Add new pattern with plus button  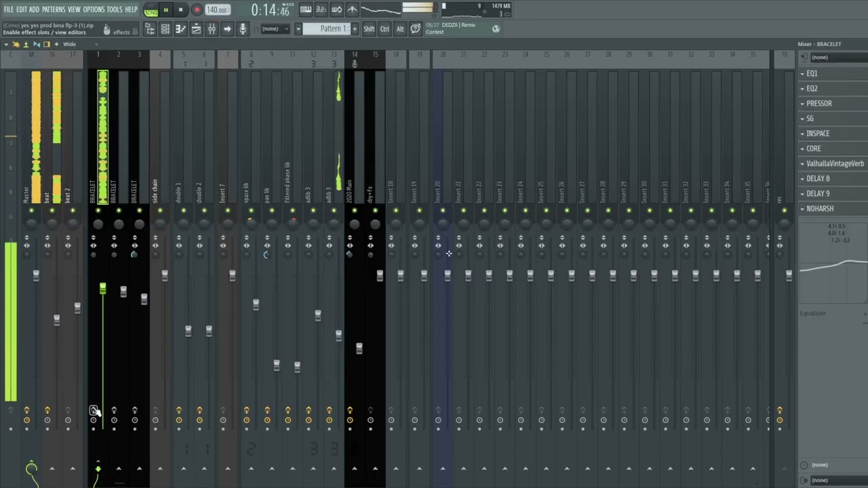click(x=355, y=29)
